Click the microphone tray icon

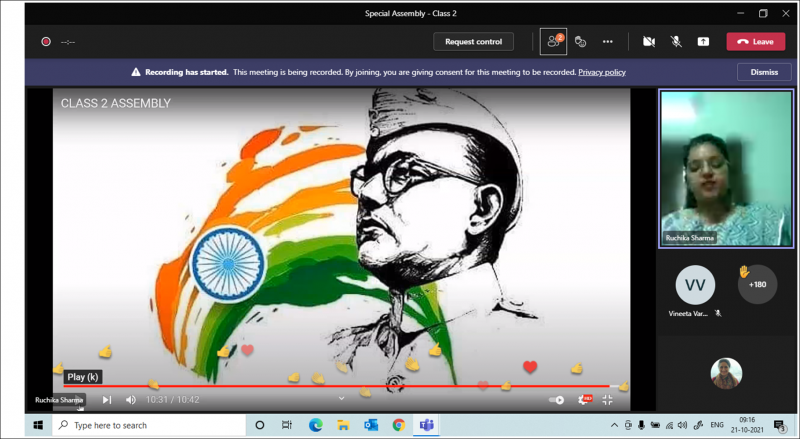[641, 425]
